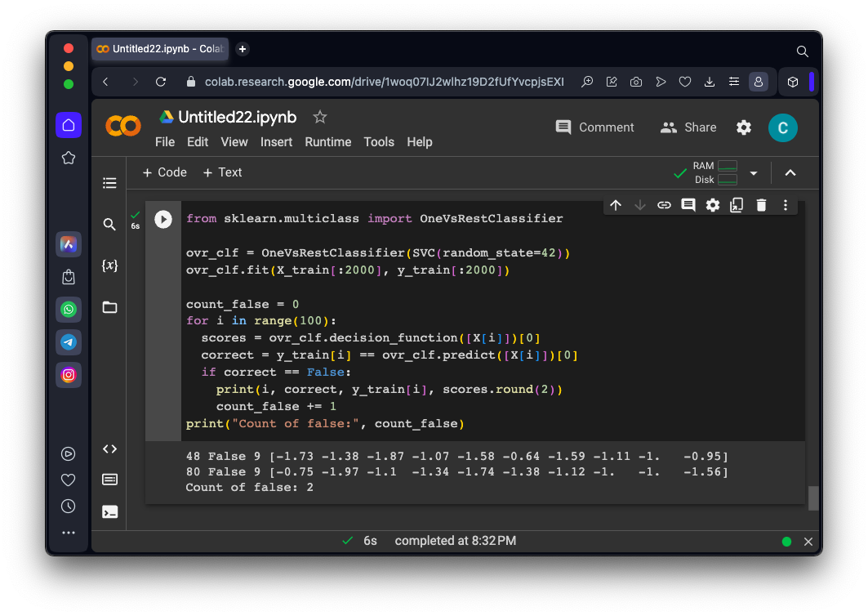Open the Runtime menu
The height and width of the screenshot is (616, 868).
pyautogui.click(x=327, y=142)
